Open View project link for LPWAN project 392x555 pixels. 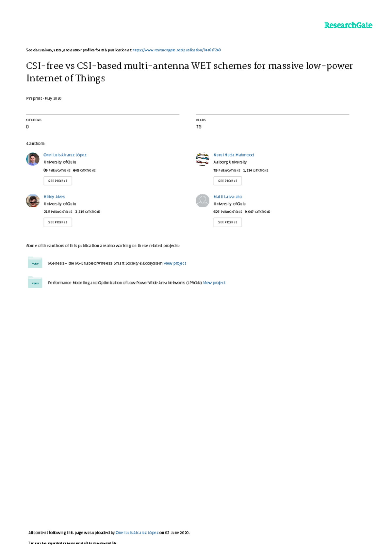[214, 283]
